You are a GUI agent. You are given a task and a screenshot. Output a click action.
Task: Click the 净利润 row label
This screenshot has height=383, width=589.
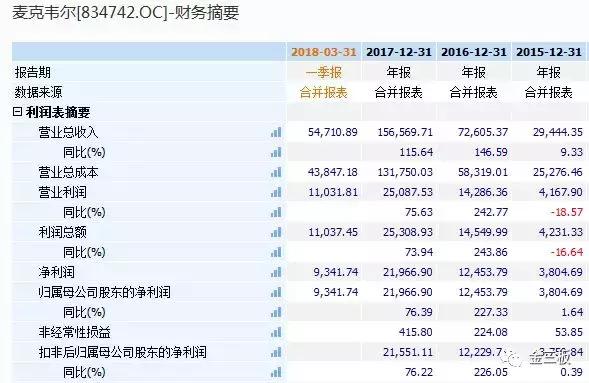(x=56, y=272)
